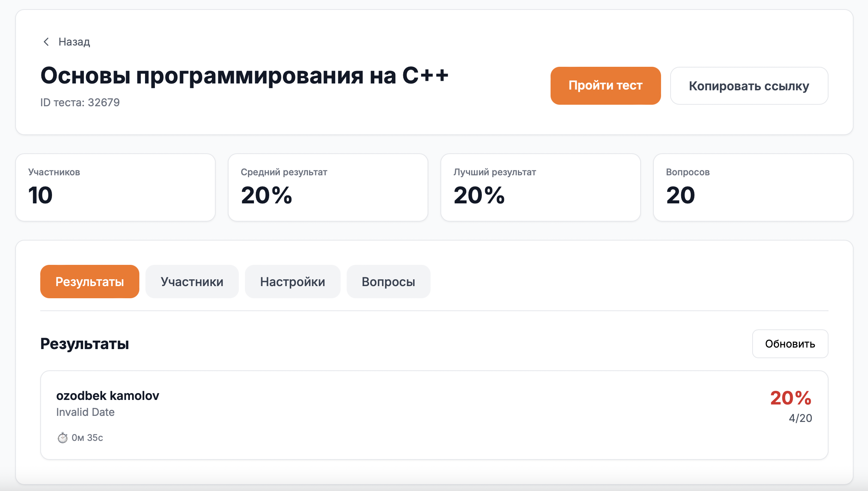Click the red 20% score of ozodbek kamolov
This screenshot has width=868, height=491.
coord(790,398)
